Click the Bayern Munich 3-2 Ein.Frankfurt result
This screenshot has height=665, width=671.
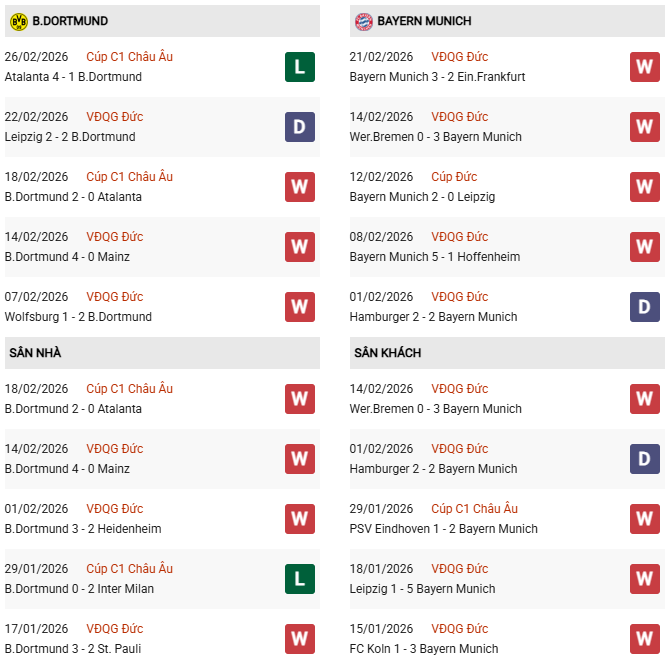[437, 77]
